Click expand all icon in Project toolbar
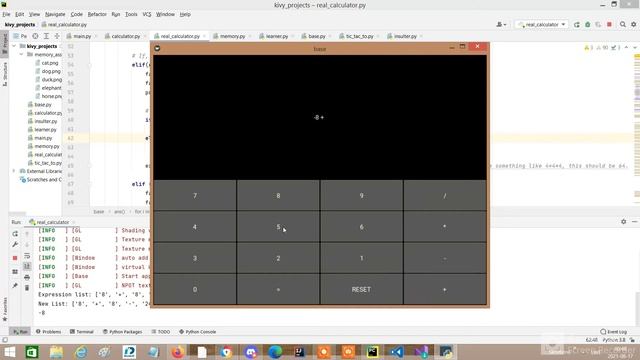Viewport: 640px width, 360px height. [x=46, y=36]
